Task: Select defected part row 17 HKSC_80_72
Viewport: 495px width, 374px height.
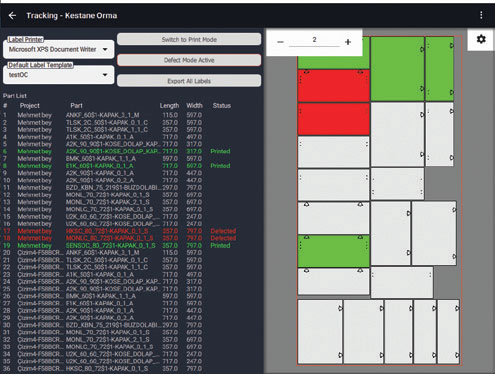Action: (119, 231)
